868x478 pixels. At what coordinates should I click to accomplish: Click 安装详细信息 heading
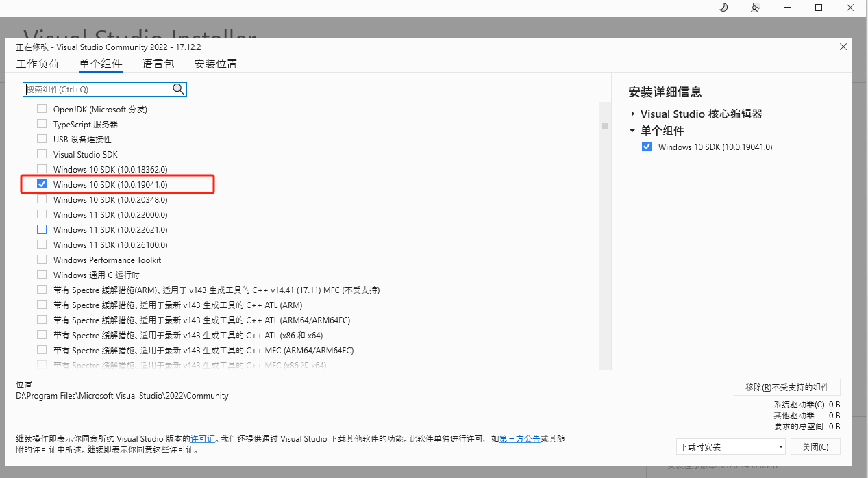pyautogui.click(x=665, y=92)
